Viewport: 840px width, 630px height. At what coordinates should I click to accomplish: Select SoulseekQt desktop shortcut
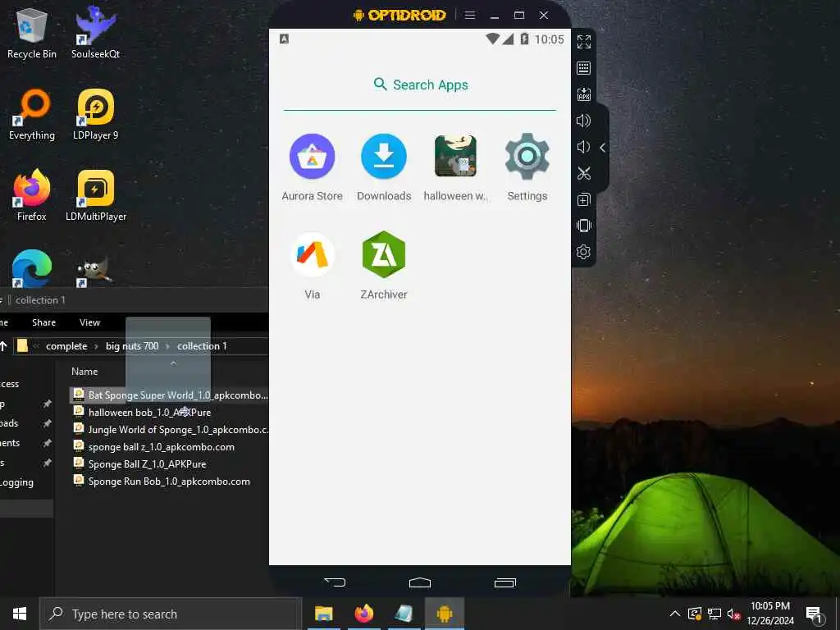click(x=95, y=33)
